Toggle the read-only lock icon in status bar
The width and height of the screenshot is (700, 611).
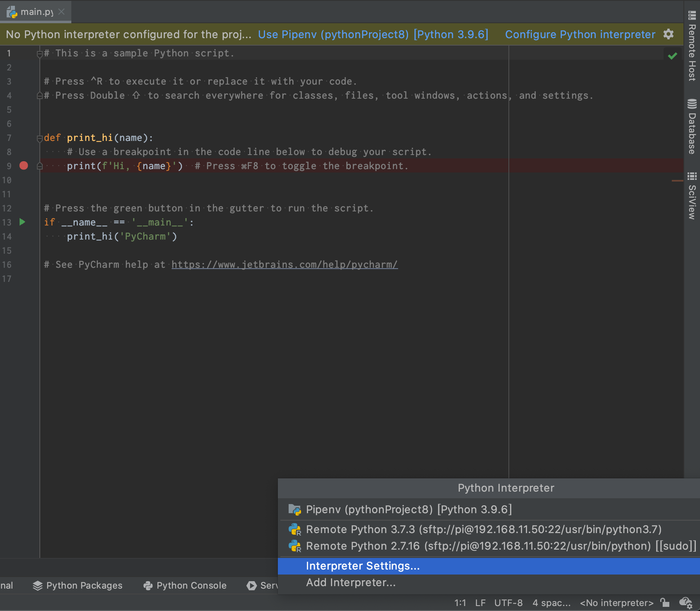[665, 602]
